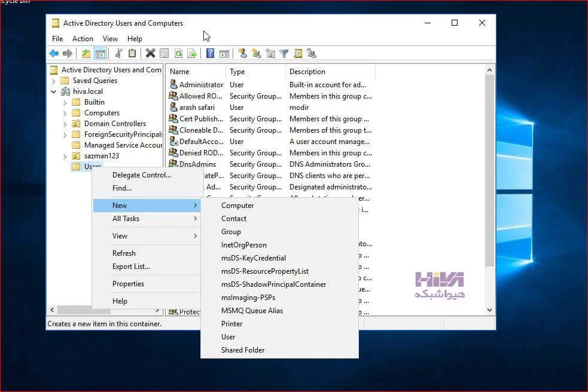588x392 pixels.
Task: Click the Create new group toolbar icon
Action: (x=257, y=54)
